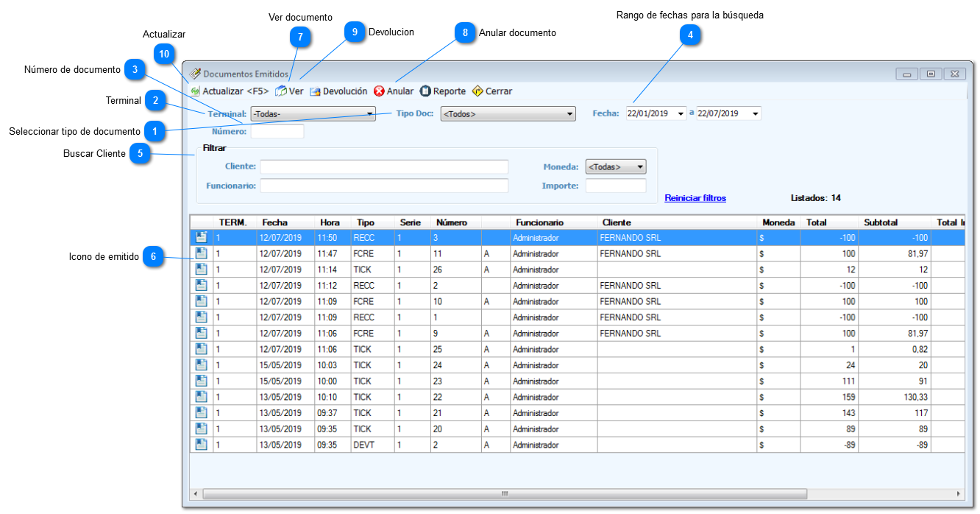Open the Tipo Doc dropdown
The image size is (980, 514).
tap(508, 114)
